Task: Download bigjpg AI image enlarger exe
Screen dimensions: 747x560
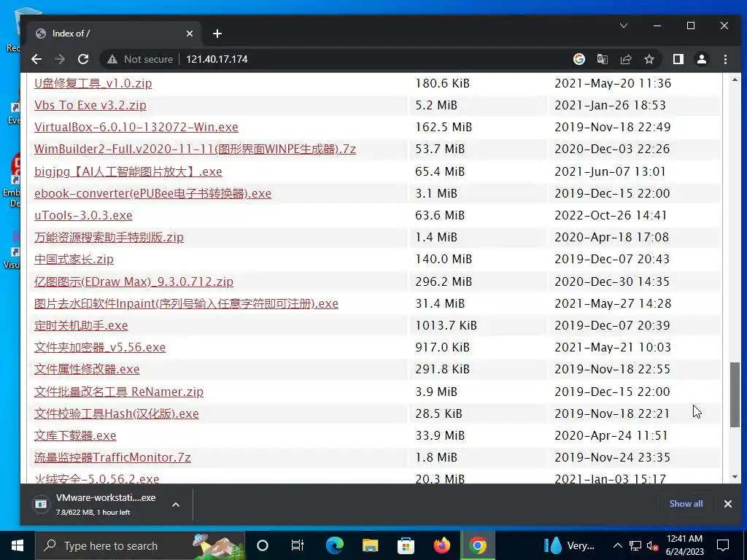Action: tap(128, 171)
